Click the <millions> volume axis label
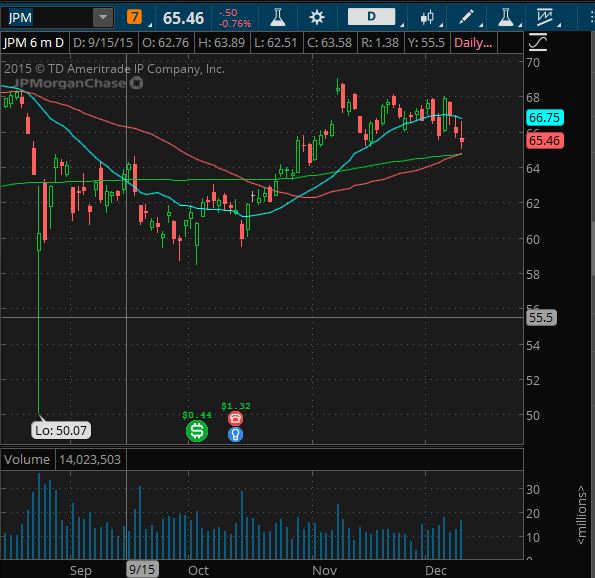The width and height of the screenshot is (595, 578). tap(581, 515)
